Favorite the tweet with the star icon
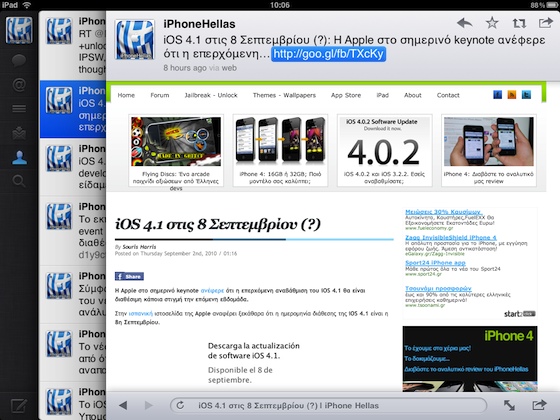The height and width of the screenshot is (420, 560). (492, 23)
